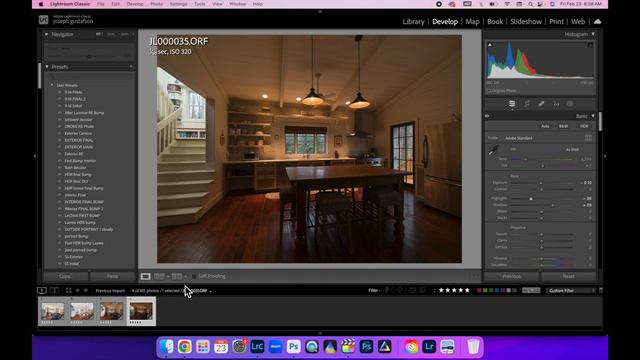The height and width of the screenshot is (360, 640).
Task: Open the profile browser grid icon
Action: pyautogui.click(x=588, y=138)
